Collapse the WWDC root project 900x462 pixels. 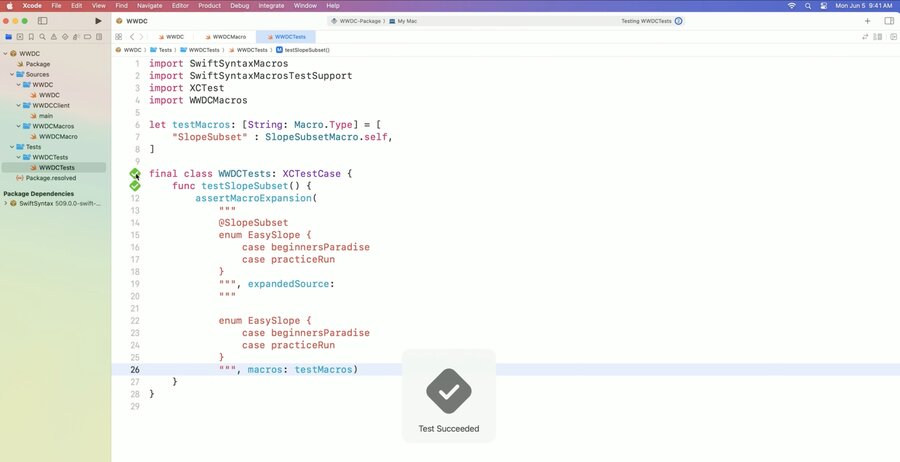(x=5, y=53)
